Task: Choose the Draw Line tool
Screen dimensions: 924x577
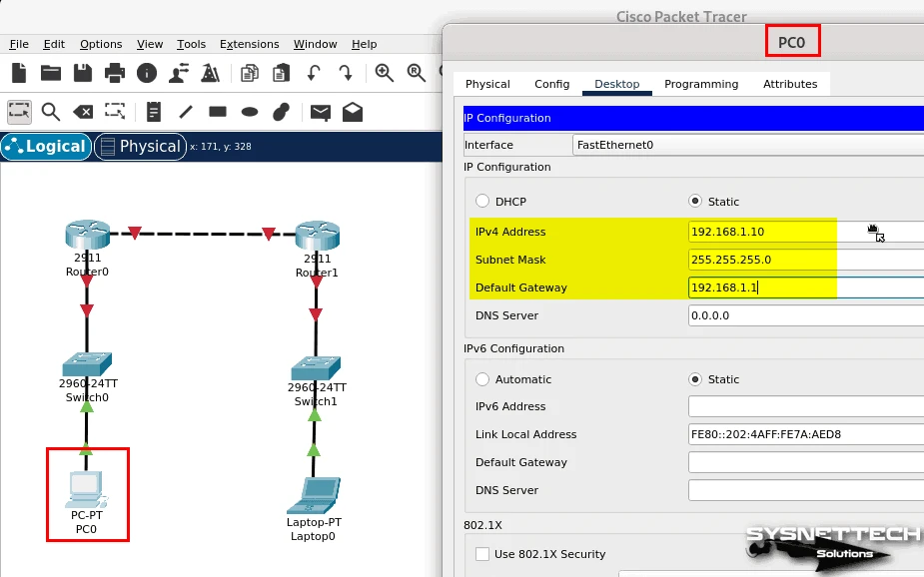Action: click(184, 112)
